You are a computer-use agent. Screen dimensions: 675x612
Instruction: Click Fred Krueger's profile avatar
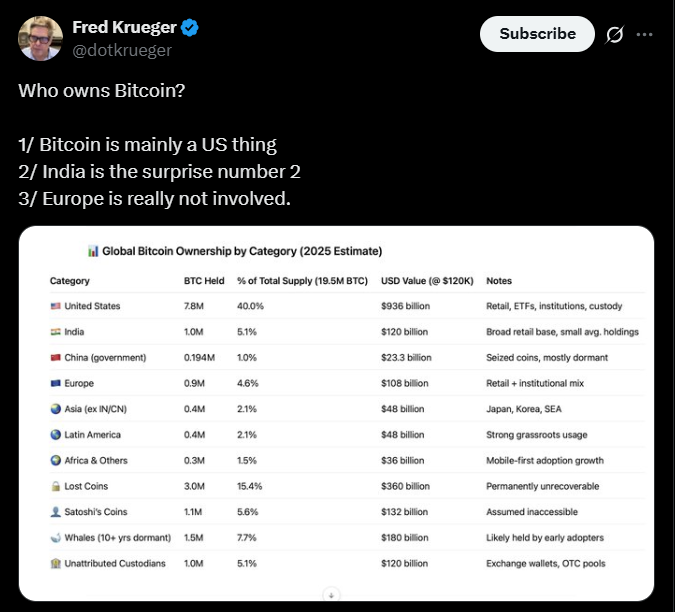[40, 38]
